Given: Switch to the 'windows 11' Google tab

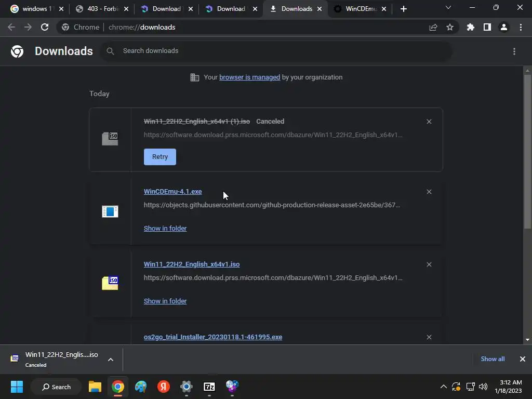Looking at the screenshot, I should coord(32,9).
